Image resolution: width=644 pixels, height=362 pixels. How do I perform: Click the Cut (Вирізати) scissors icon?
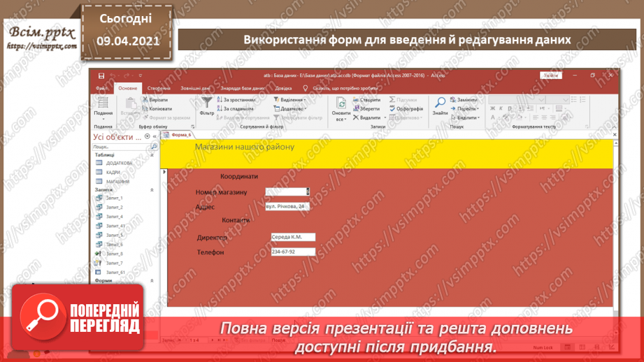point(145,100)
